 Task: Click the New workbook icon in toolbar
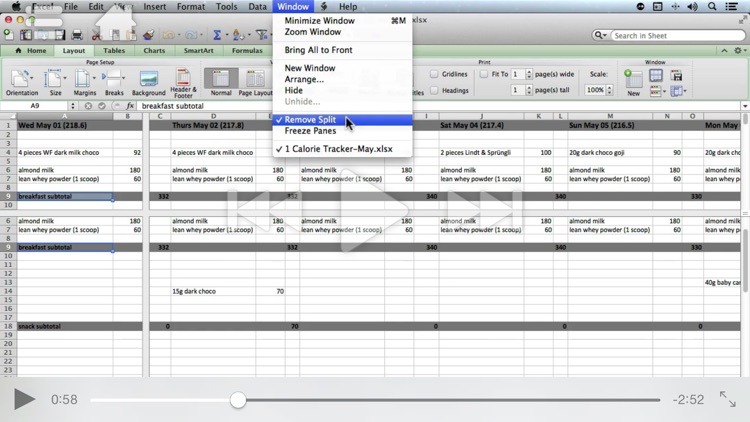tap(9, 35)
